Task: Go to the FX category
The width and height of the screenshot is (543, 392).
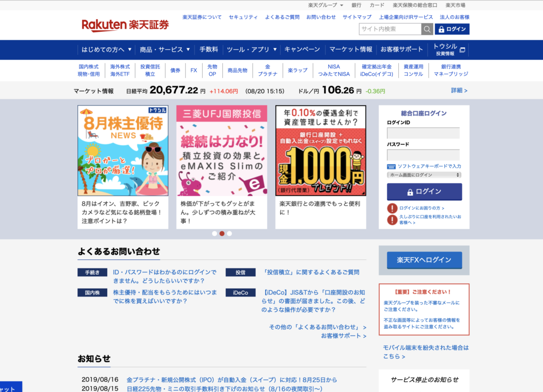Action: point(194,71)
